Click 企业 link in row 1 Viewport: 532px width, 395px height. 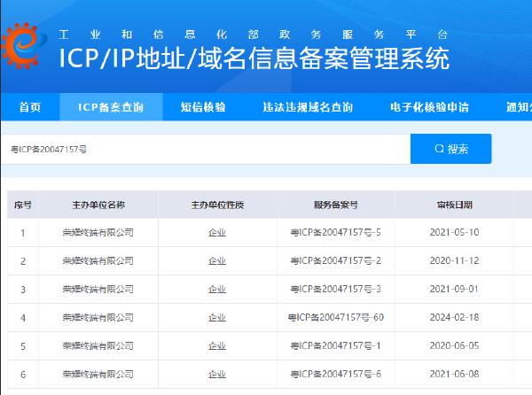(217, 233)
